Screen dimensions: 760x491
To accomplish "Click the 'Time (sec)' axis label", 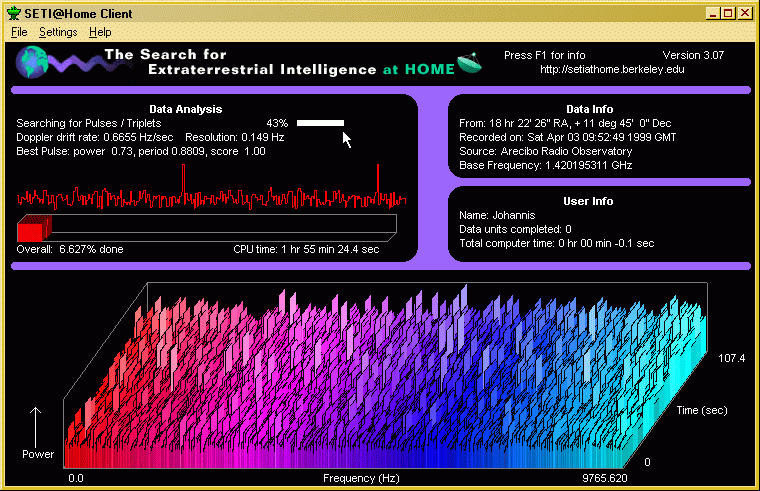I will click(x=702, y=411).
